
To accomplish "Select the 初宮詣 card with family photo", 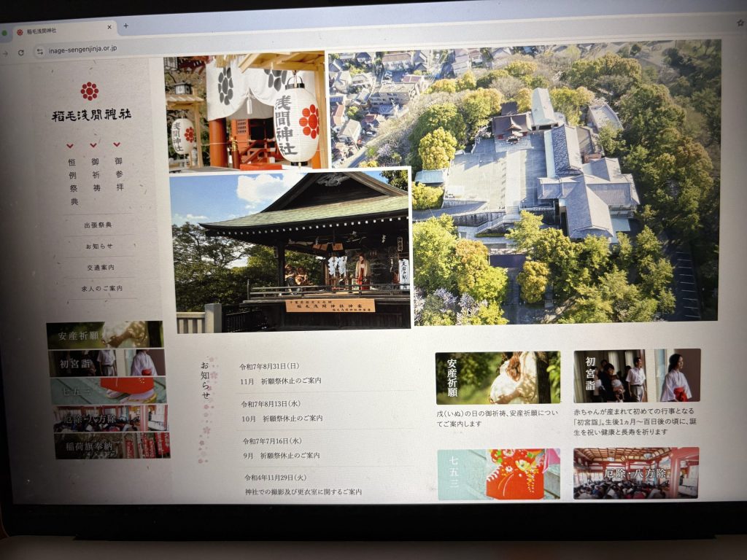I will click(636, 376).
